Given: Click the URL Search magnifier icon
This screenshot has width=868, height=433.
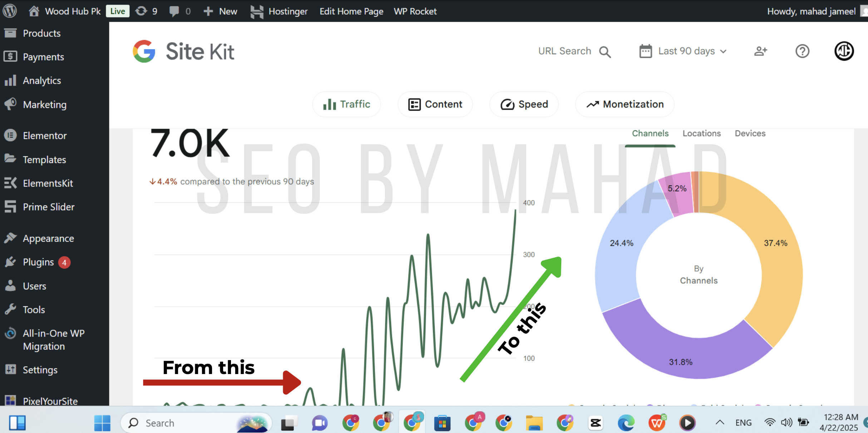Looking at the screenshot, I should click(x=605, y=52).
